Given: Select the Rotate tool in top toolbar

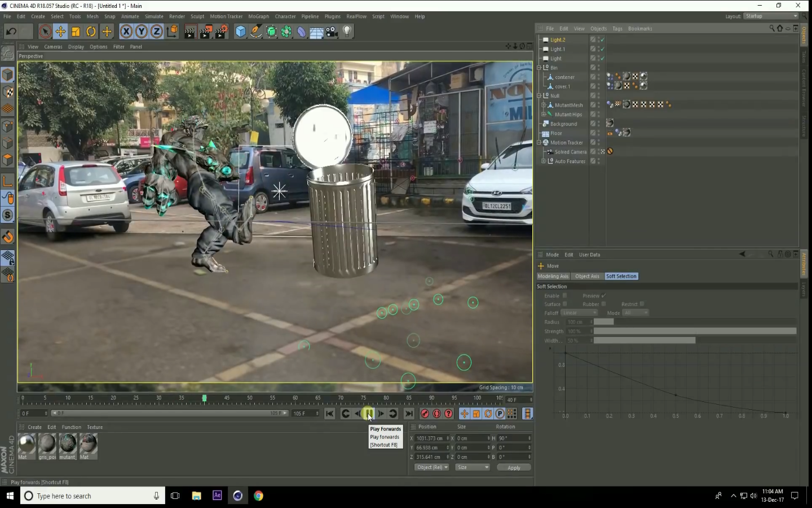Looking at the screenshot, I should (91, 32).
